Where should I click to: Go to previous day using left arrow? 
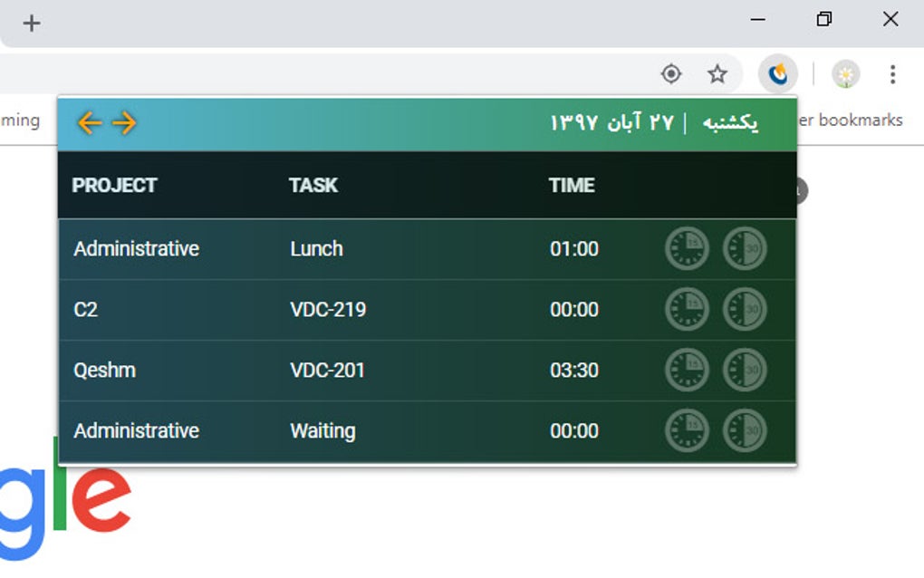point(90,122)
